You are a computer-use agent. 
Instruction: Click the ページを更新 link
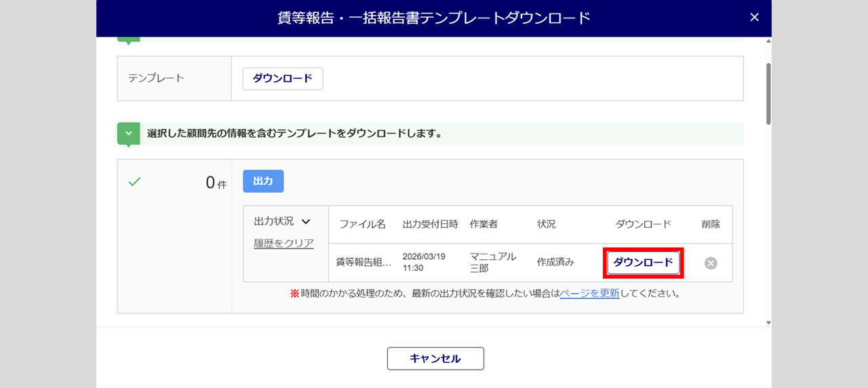[589, 294]
